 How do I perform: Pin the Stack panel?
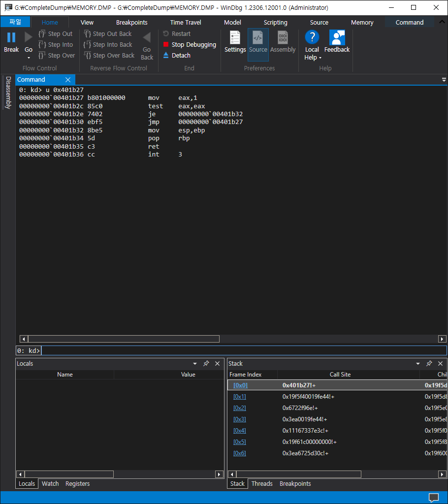click(429, 364)
